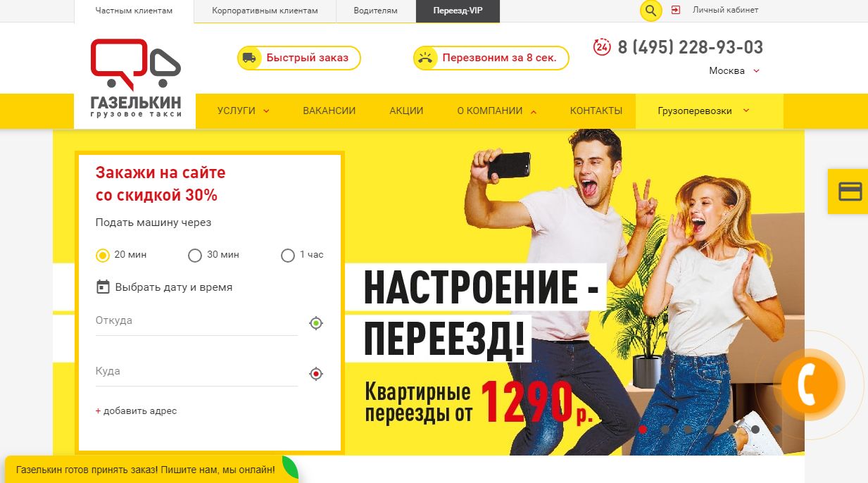Expand the Москва city dropdown

734,70
